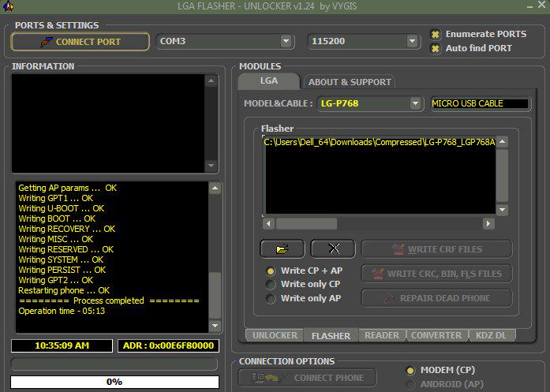Toggle Enumerate PORTS checkbox
The width and height of the screenshot is (550, 392).
[x=436, y=35]
